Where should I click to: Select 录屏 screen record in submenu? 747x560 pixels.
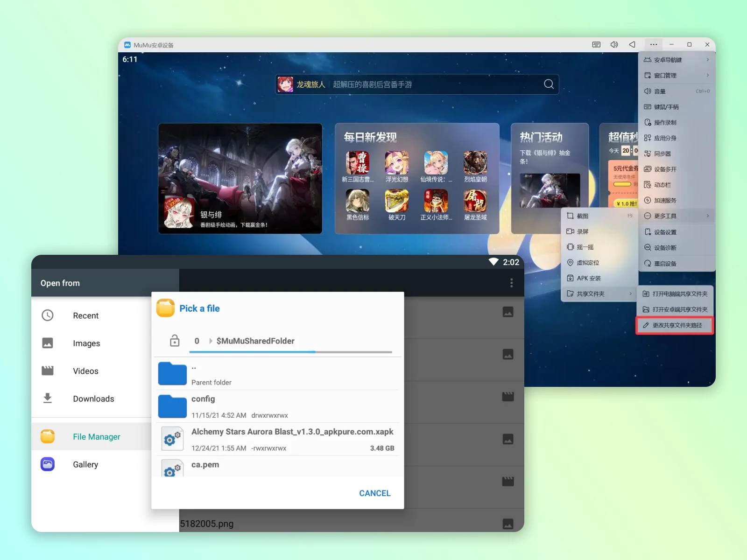(x=599, y=231)
